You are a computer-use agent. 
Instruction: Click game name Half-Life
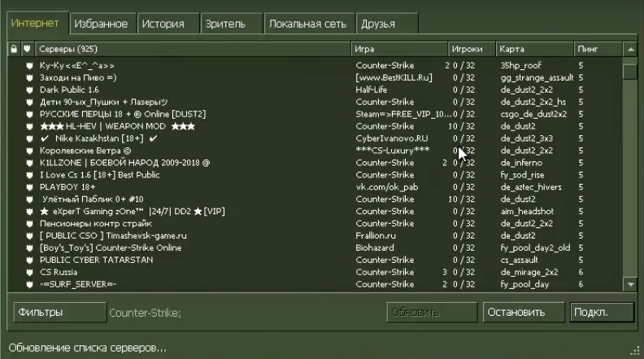tap(372, 90)
